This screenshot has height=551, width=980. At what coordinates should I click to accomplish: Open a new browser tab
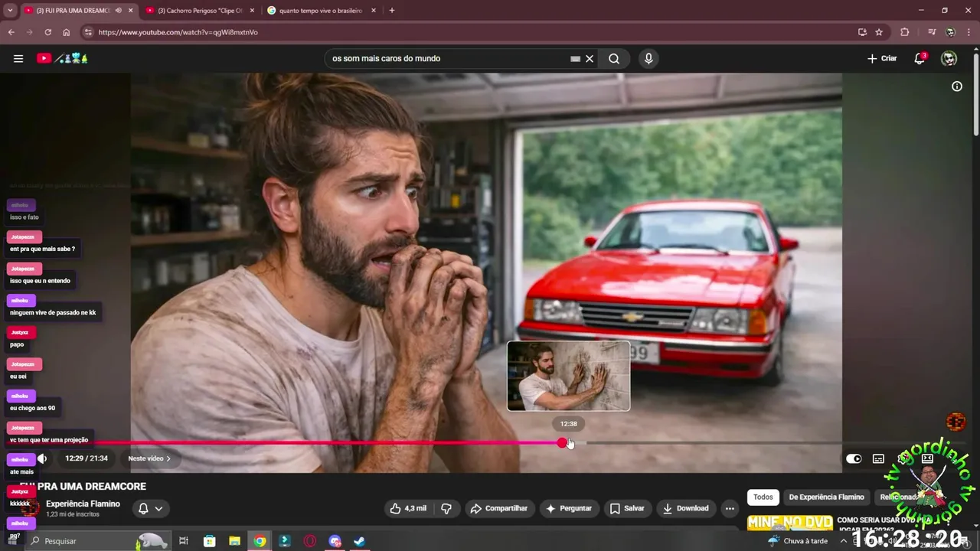pos(392,11)
